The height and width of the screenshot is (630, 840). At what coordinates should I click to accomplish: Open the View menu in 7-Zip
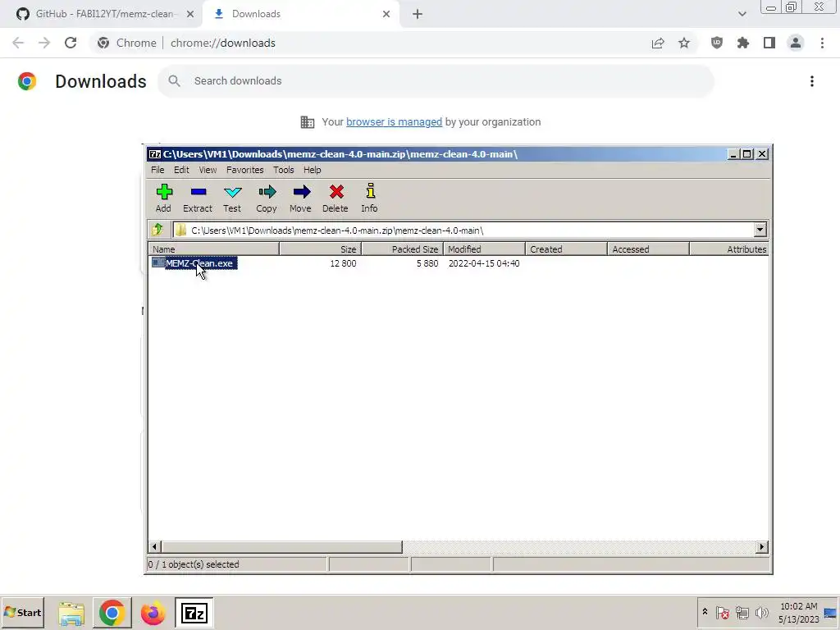tap(208, 170)
